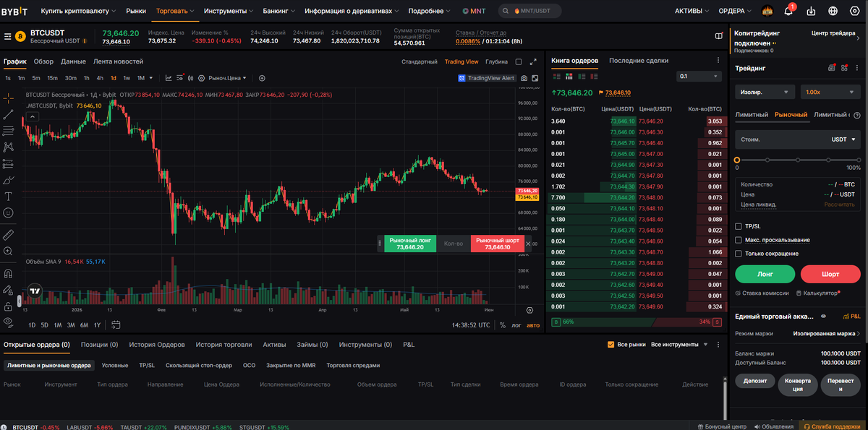Open the Рынки menu item
This screenshot has width=868, height=430.
(135, 11)
